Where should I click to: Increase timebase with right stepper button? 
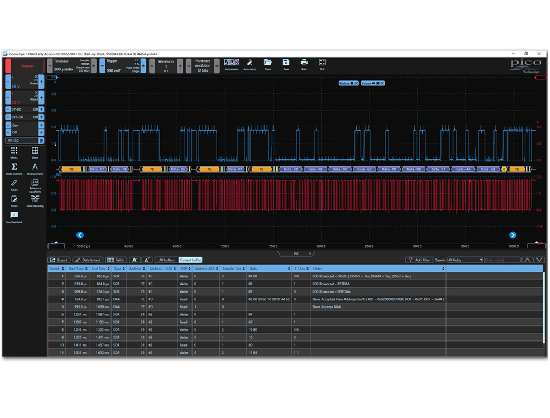(94, 66)
